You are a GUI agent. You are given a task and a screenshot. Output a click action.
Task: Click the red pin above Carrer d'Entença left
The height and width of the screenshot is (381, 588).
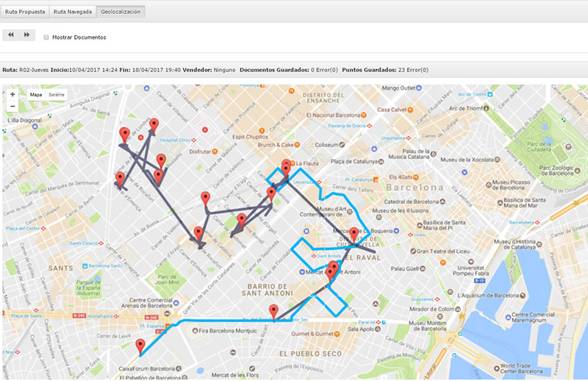(x=120, y=179)
